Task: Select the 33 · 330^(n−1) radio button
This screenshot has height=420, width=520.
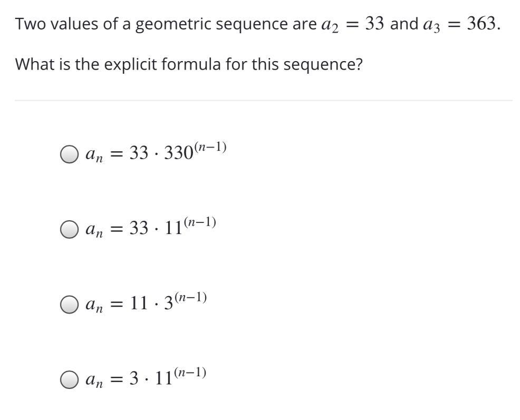Action: tap(69, 154)
